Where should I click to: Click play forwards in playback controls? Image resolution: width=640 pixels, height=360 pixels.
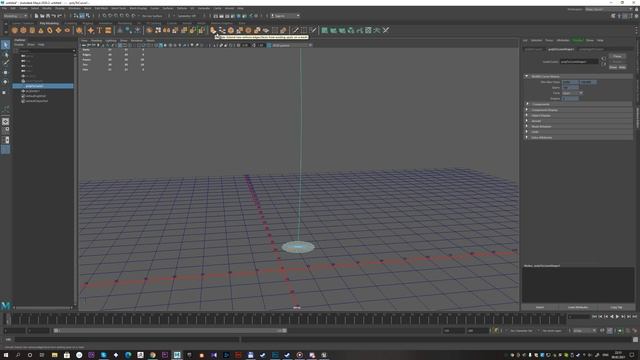pyautogui.click(x=617, y=317)
